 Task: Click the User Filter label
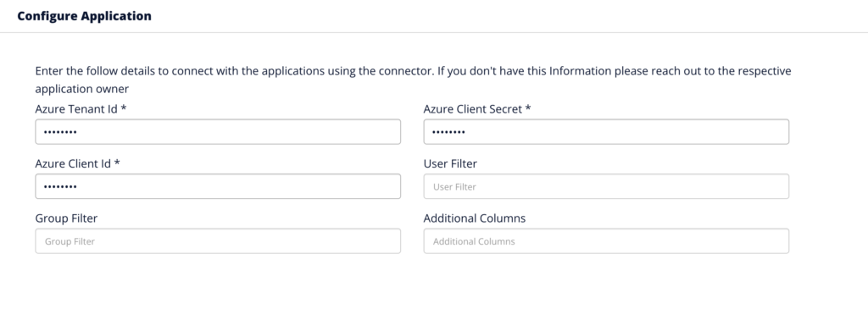point(450,163)
